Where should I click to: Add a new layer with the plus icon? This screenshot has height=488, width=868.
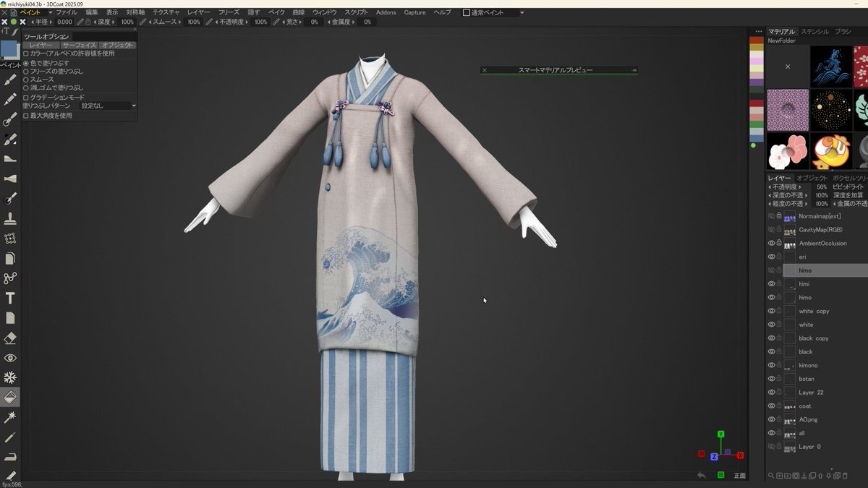pos(780,476)
